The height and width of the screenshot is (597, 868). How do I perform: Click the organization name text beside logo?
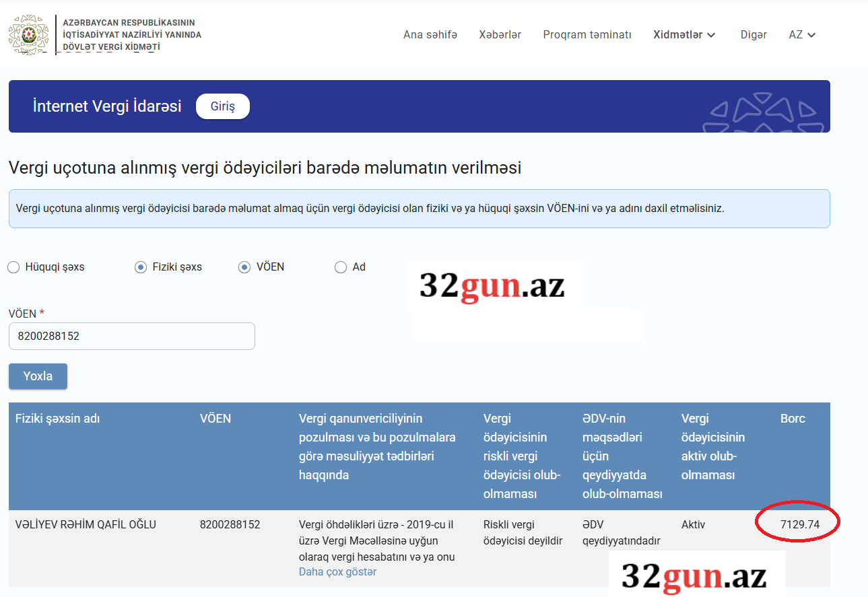tap(132, 35)
